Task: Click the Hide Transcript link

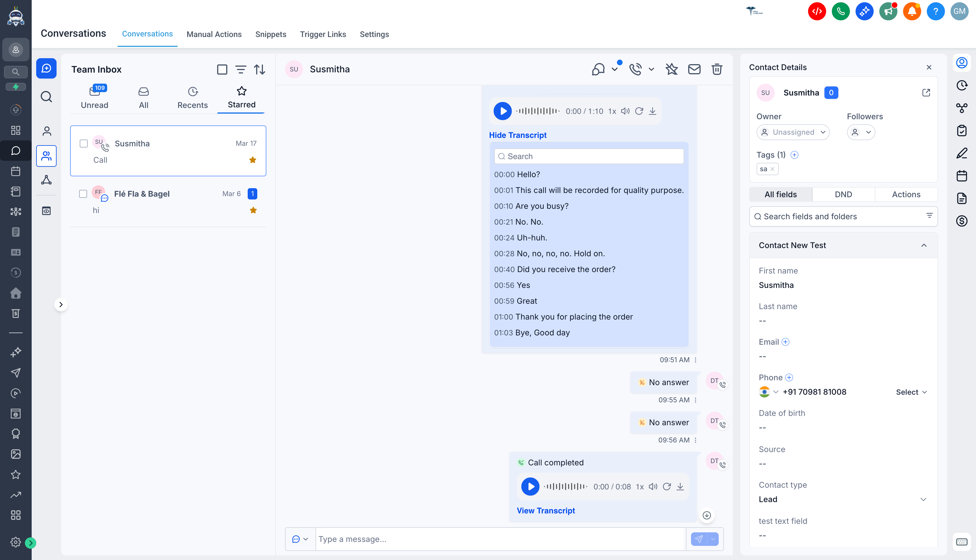Action: click(518, 135)
